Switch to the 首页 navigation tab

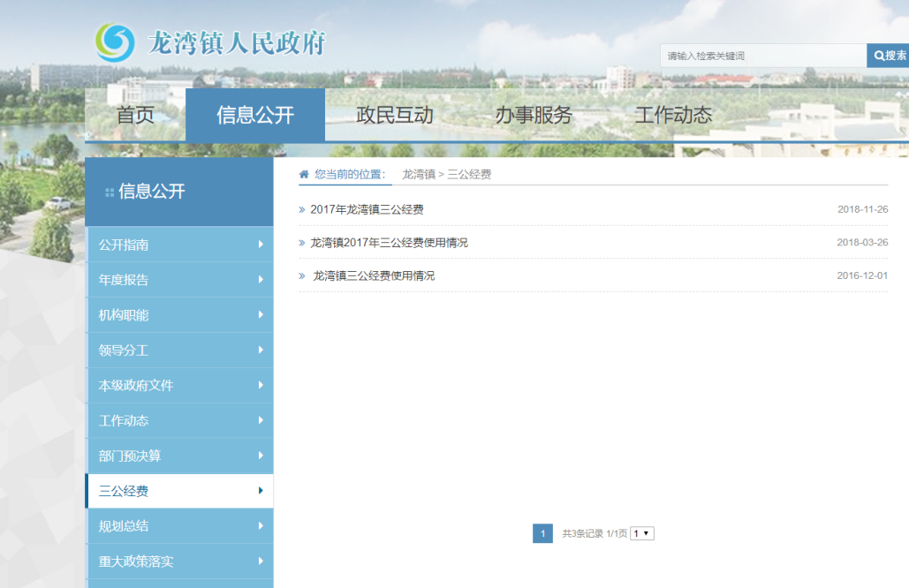pos(135,116)
